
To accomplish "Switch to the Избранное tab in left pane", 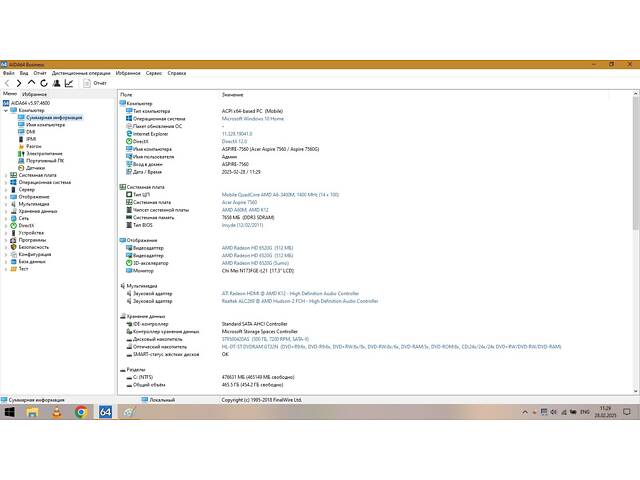I will [x=34, y=94].
